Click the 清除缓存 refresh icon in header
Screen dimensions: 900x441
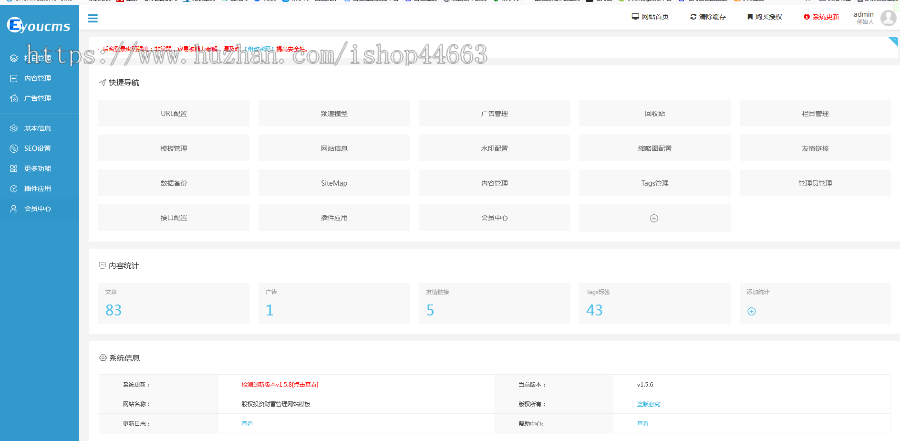click(x=693, y=17)
